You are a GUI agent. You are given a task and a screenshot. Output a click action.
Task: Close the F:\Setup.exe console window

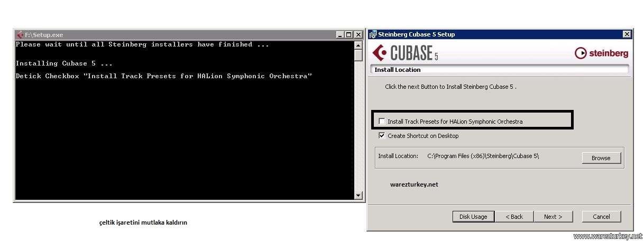coord(358,35)
